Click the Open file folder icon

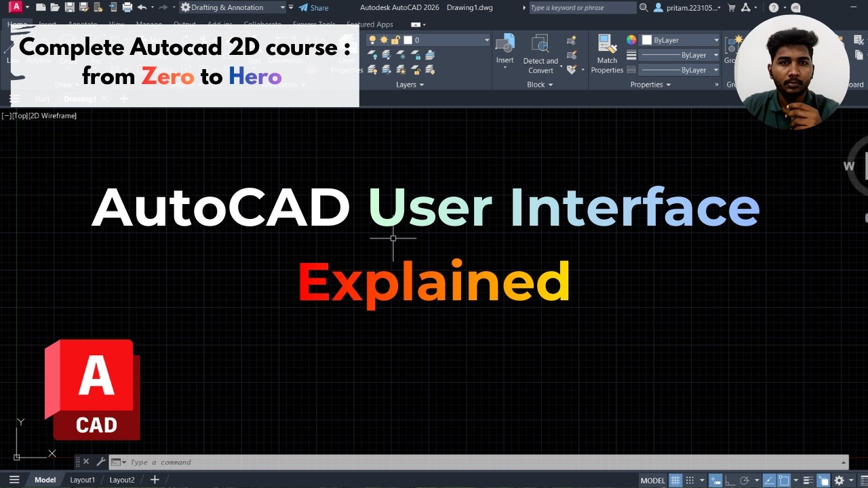(55, 7)
